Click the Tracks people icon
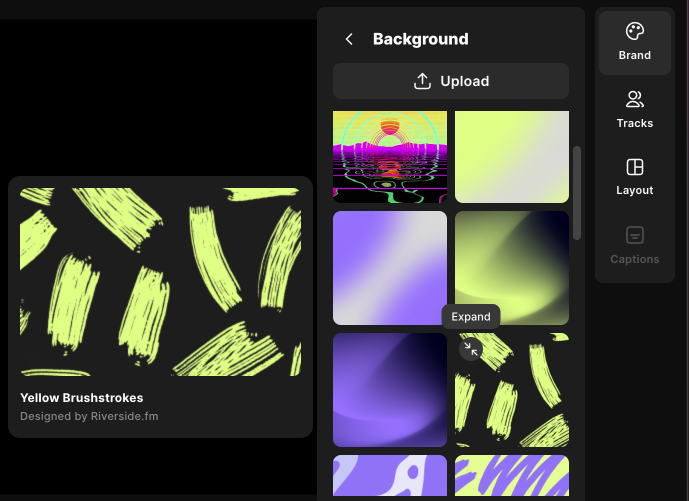Image resolution: width=689 pixels, height=501 pixels. 634,99
